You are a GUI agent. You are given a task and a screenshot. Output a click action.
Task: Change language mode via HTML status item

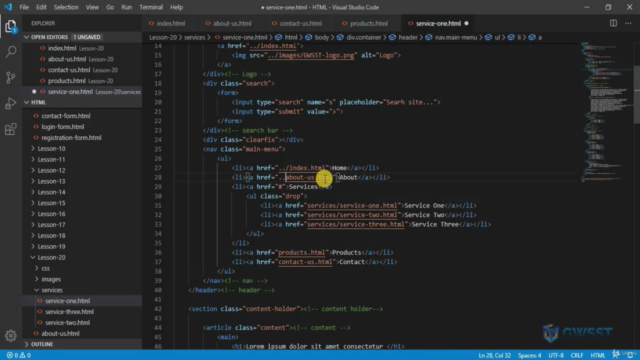click(598, 356)
